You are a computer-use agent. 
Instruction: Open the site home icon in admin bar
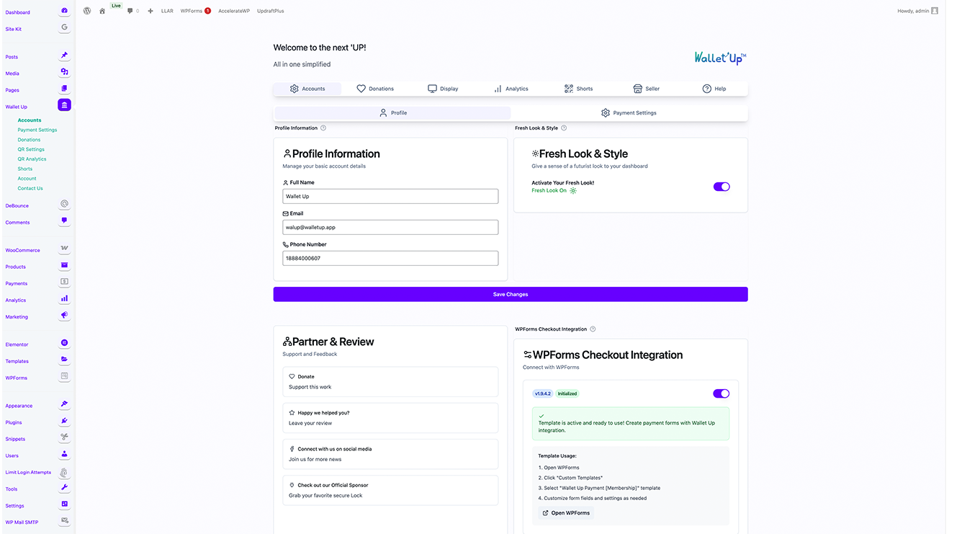coord(102,11)
